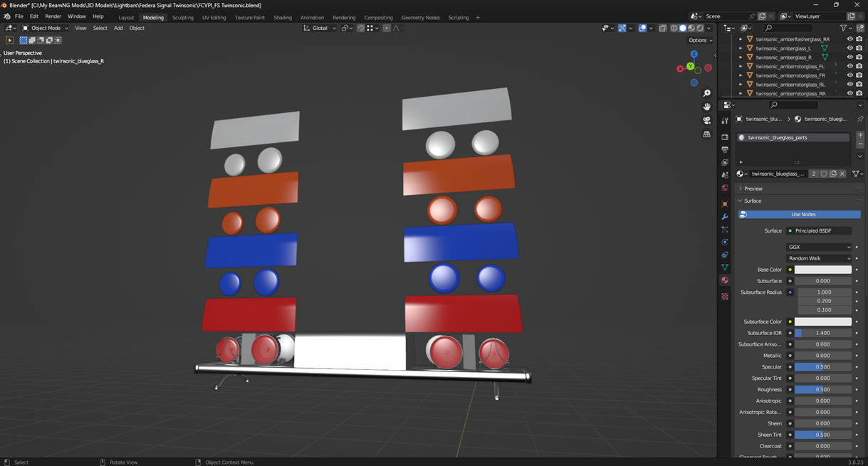868x466 pixels.
Task: Toggle X-ray view in viewport header
Action: pyautogui.click(x=662, y=28)
